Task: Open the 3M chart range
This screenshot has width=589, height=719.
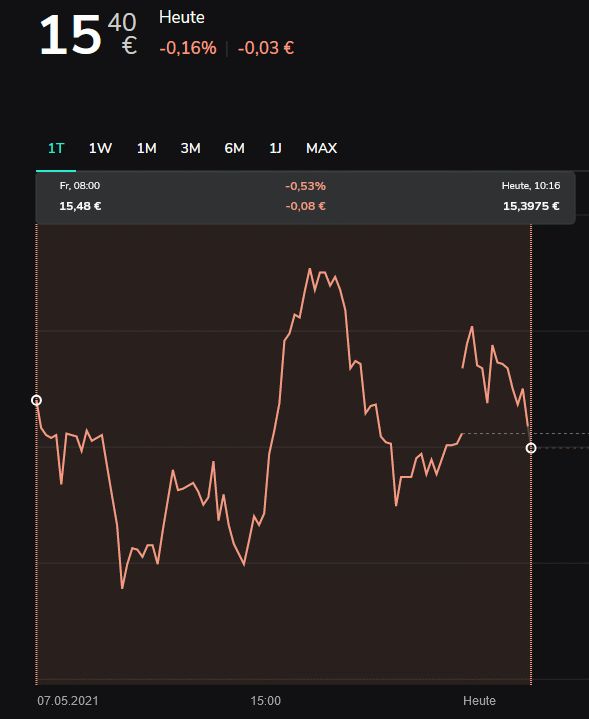Action: [190, 148]
